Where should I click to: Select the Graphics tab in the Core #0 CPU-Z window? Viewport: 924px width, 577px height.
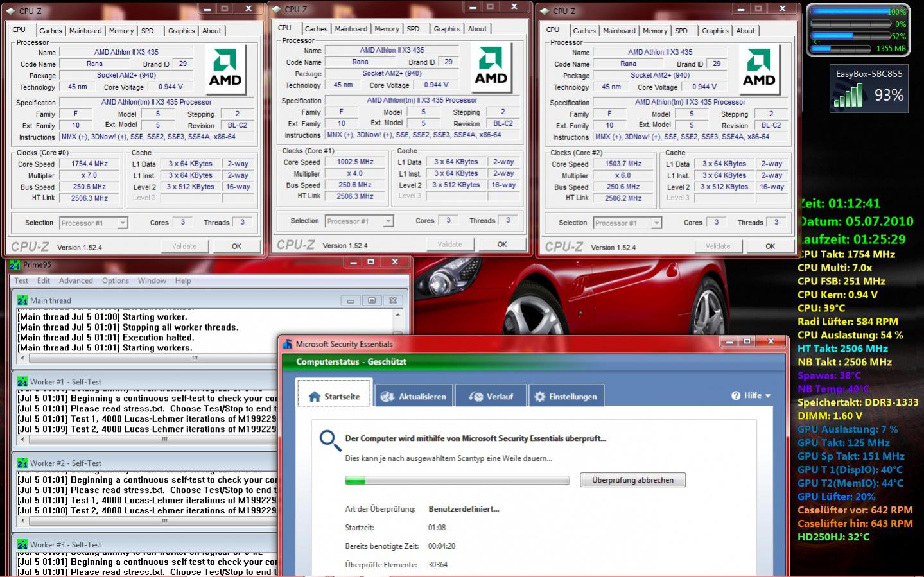tap(181, 31)
